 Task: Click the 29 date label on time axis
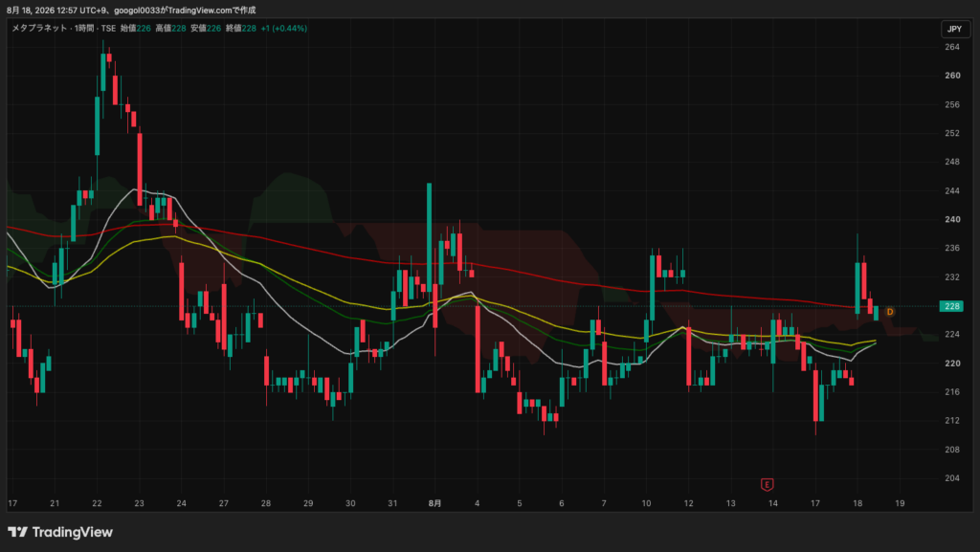(x=308, y=503)
